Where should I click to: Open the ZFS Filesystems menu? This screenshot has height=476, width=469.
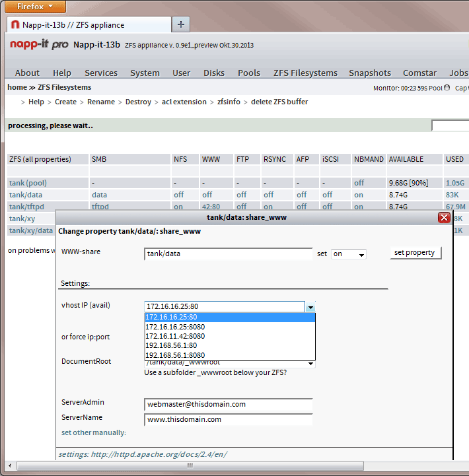click(305, 73)
